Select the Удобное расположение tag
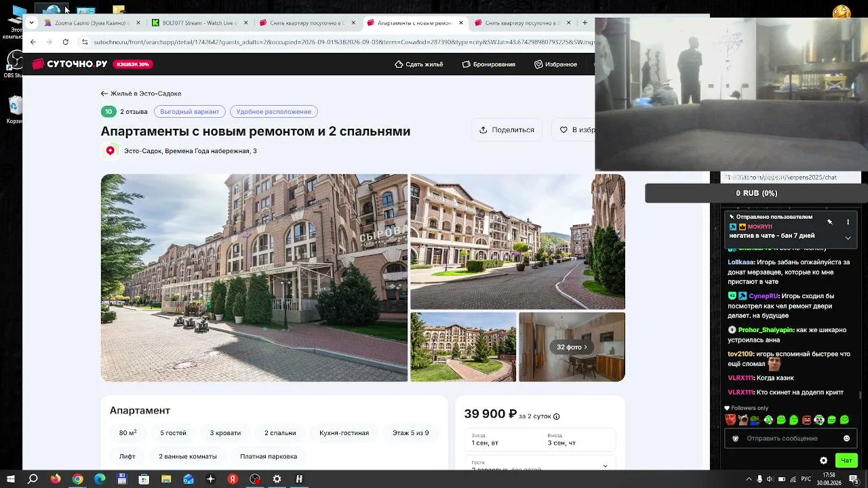The image size is (868, 488). [274, 112]
